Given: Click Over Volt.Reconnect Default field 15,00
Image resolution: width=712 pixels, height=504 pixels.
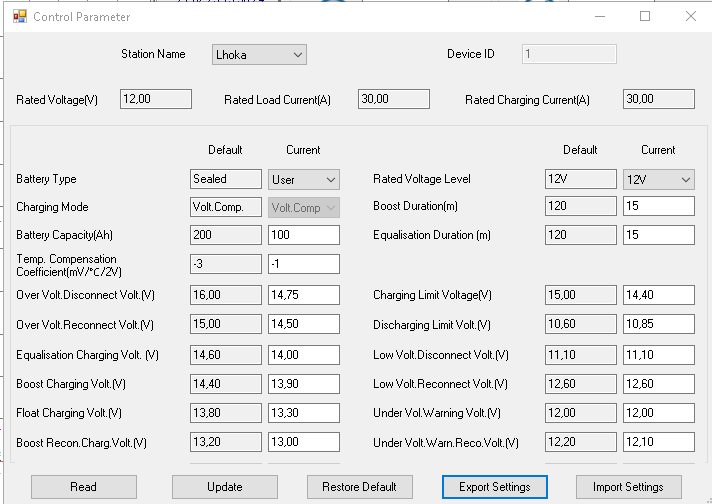Looking at the screenshot, I should pyautogui.click(x=226, y=324).
